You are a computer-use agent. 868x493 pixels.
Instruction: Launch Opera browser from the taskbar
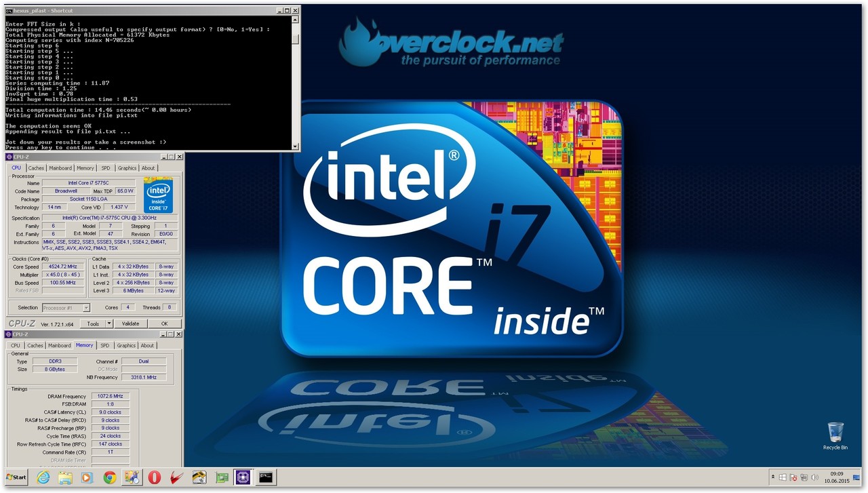pos(154,477)
